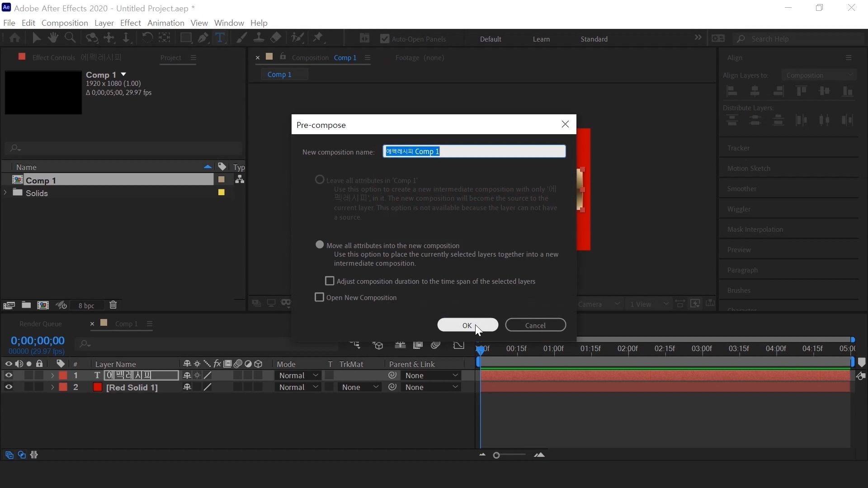Viewport: 868px width, 488px height.
Task: Switch to the Learn workspace
Action: tap(541, 39)
